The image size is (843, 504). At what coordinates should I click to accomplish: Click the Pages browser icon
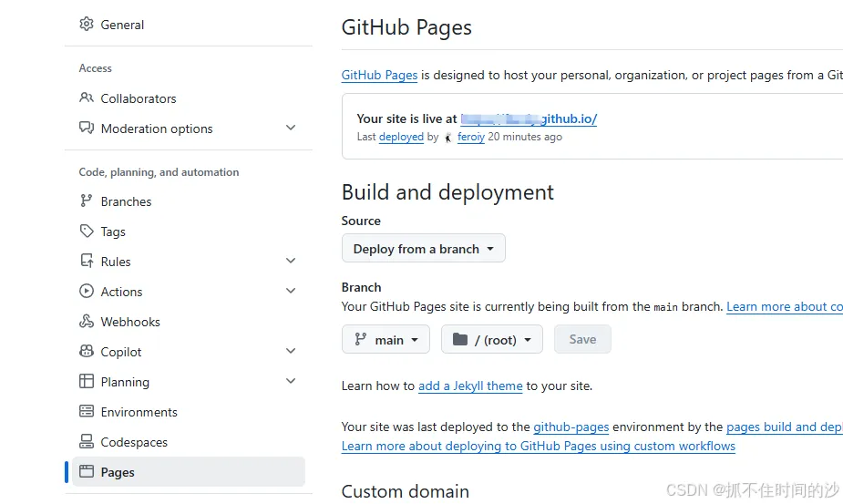(86, 472)
